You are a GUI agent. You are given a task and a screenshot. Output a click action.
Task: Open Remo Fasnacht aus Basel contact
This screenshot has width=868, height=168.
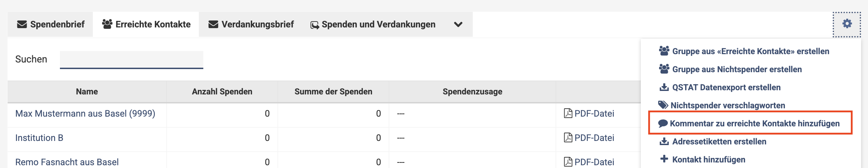tap(67, 162)
